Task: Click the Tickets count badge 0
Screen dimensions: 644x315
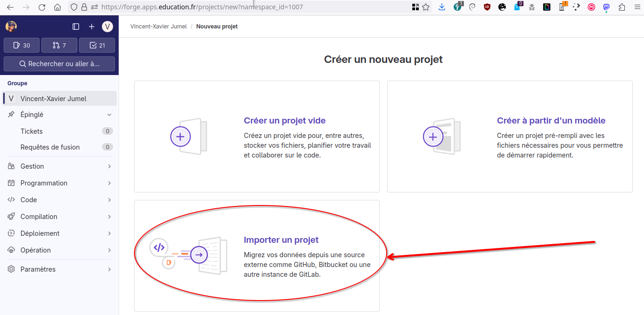Action: click(x=107, y=131)
